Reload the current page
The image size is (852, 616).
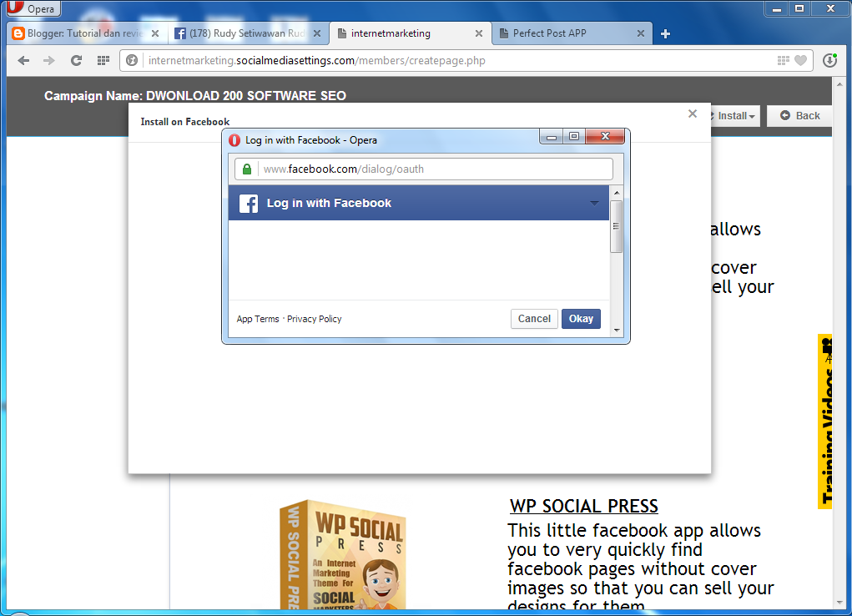point(76,60)
